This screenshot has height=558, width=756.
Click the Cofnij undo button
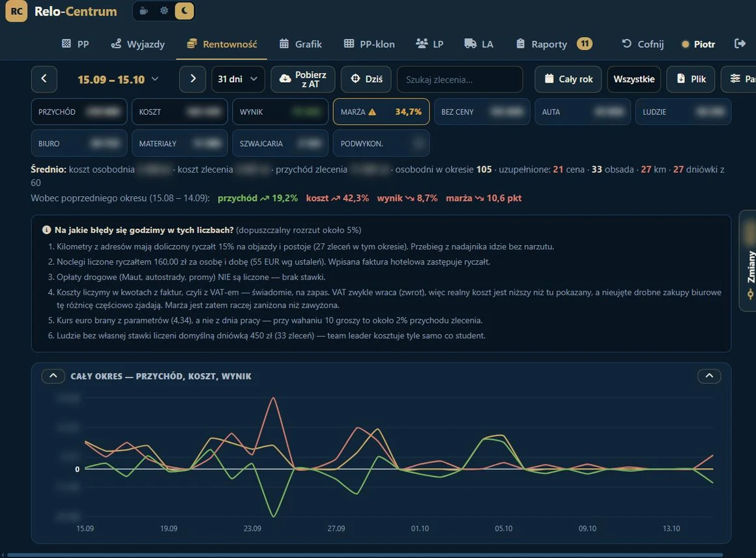click(x=643, y=44)
